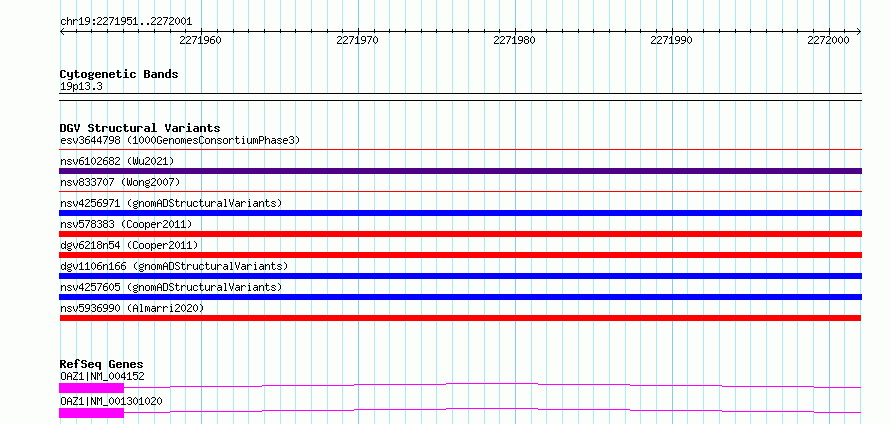Click the red nsv578383 variant bar
This screenshot has width=890, height=424.
point(461,234)
